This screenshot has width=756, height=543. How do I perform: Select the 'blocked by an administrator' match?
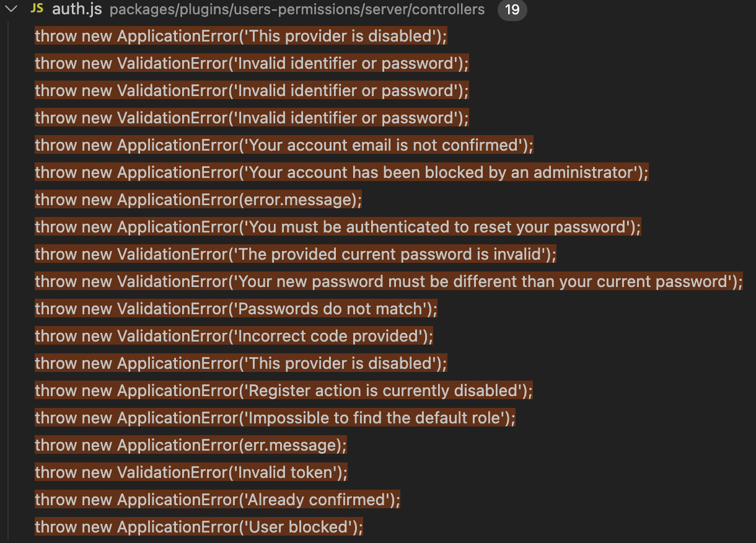pyautogui.click(x=341, y=172)
